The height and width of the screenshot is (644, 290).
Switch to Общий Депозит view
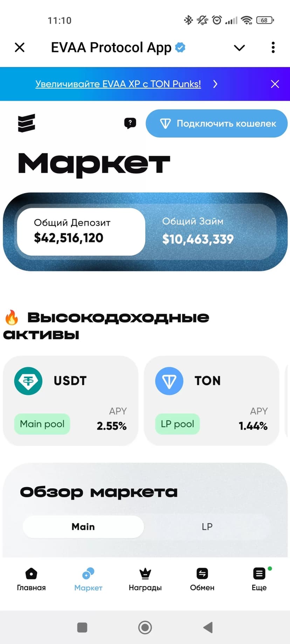coord(81,231)
